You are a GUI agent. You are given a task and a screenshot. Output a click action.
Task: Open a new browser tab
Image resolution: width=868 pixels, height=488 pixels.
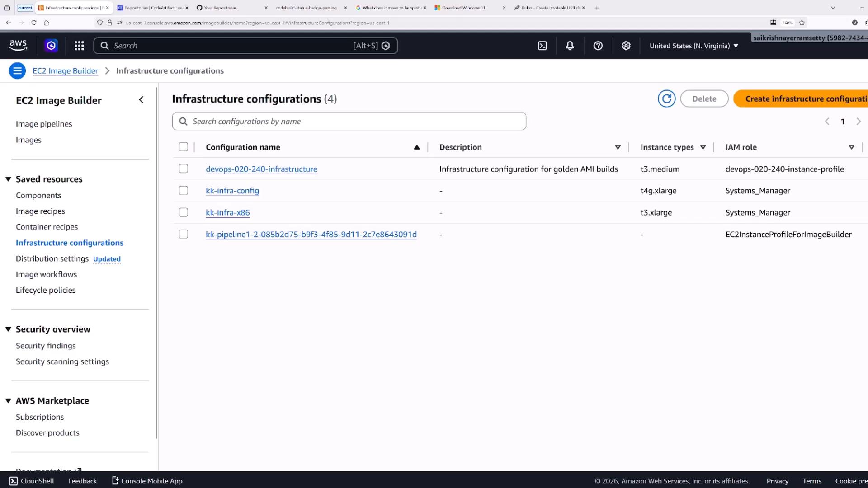[x=597, y=8]
